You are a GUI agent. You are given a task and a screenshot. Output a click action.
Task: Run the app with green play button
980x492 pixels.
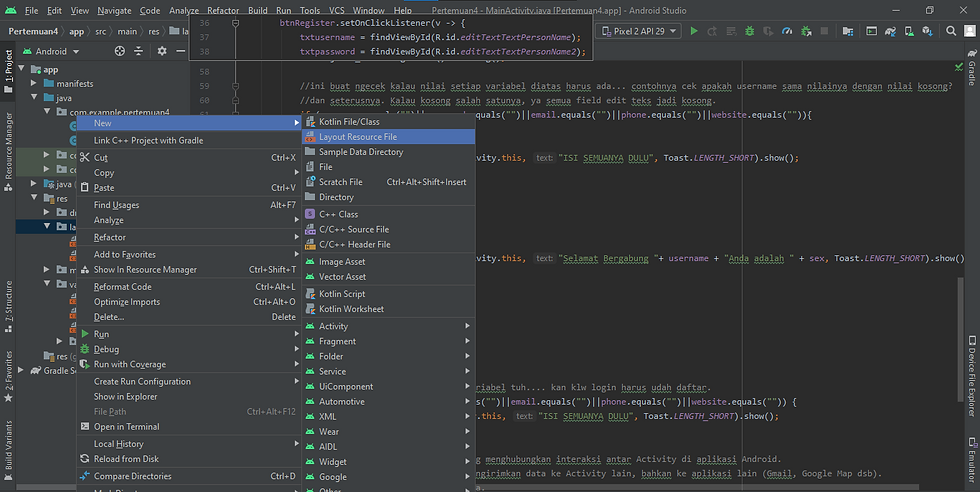click(x=694, y=31)
